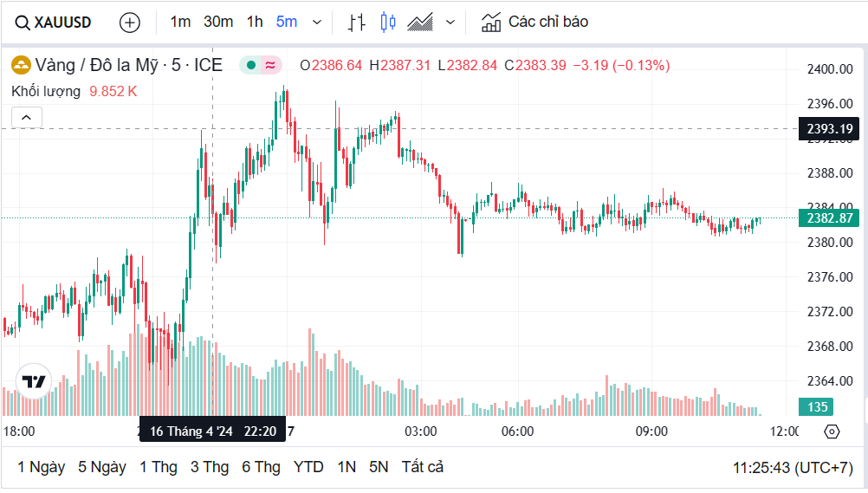This screenshot has height=493, width=868.
Task: Switch to the 1h timeframe
Action: (x=255, y=22)
